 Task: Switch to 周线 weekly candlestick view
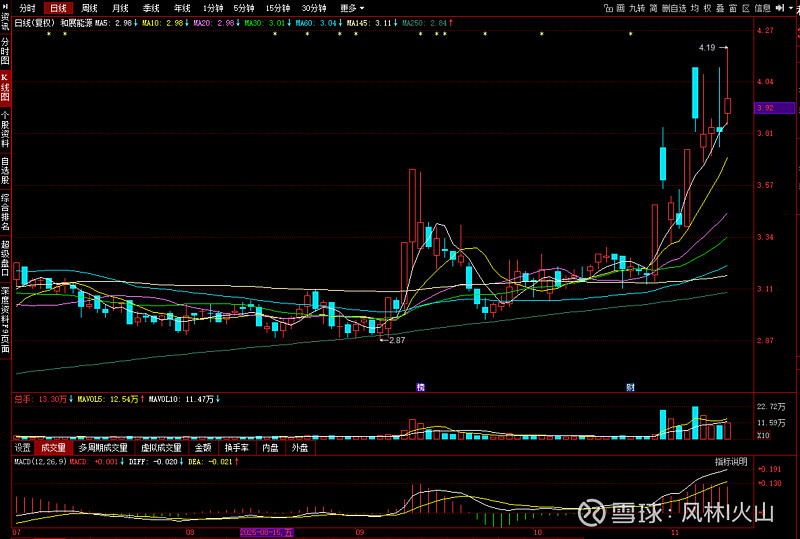89,8
